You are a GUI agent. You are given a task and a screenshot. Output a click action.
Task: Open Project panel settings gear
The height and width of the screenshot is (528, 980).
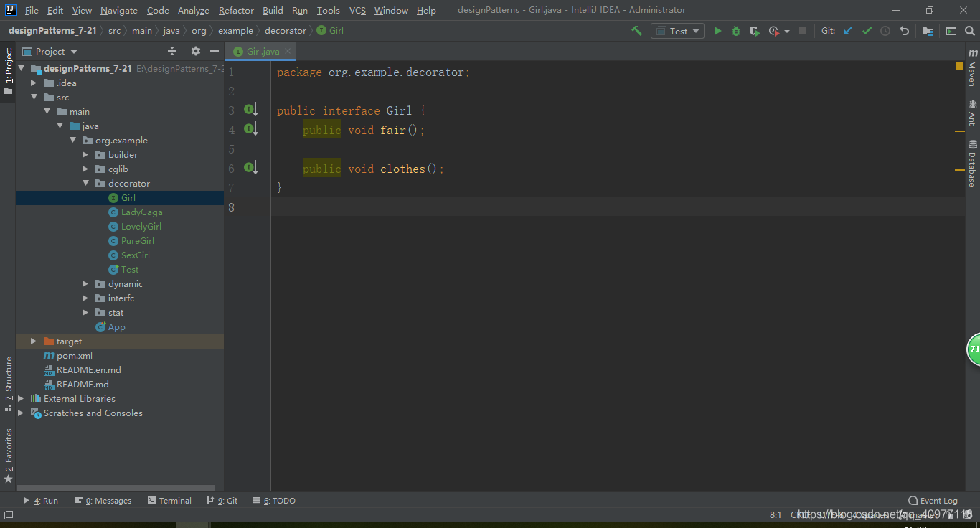[x=196, y=51]
